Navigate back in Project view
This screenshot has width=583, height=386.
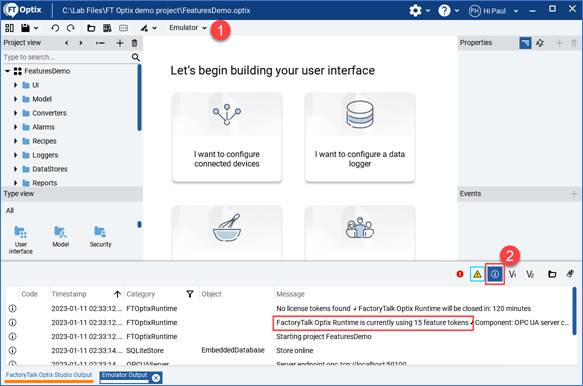pos(67,43)
